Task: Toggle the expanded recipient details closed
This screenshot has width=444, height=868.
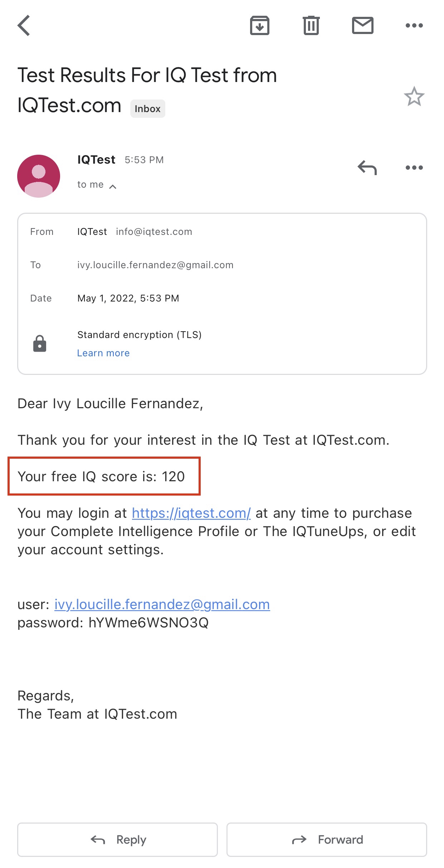Action: [x=113, y=187]
